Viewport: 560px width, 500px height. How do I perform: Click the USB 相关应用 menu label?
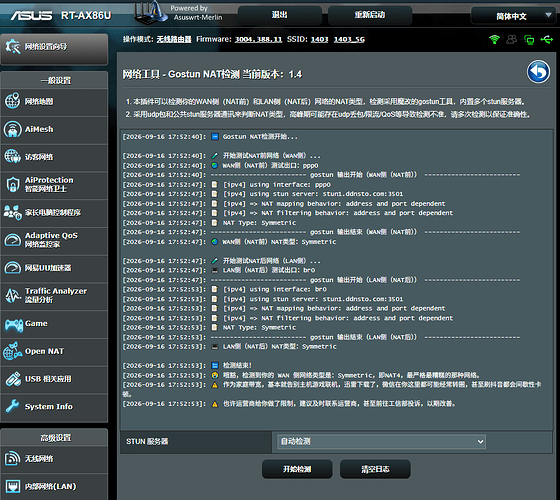[x=48, y=379]
